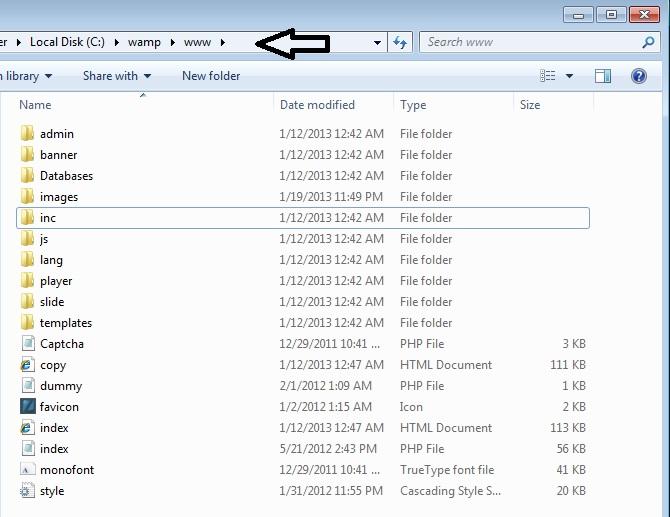Select the slide folder icon
Viewport: 670px width, 517px height.
tap(27, 301)
